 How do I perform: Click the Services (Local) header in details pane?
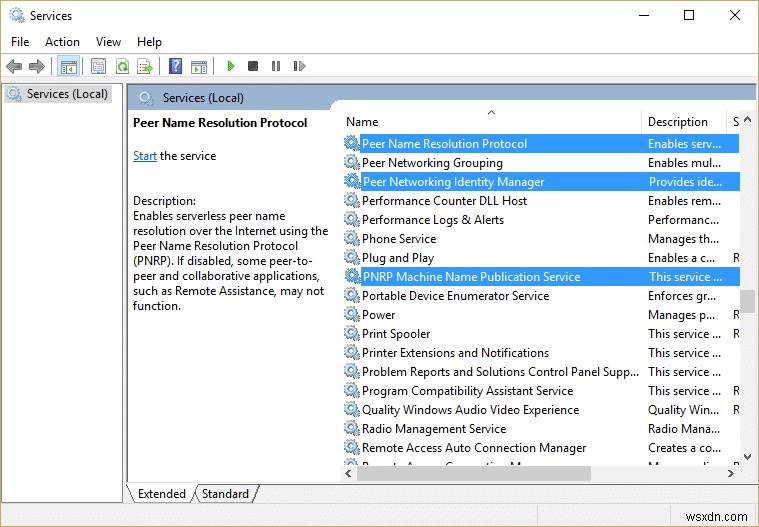click(203, 98)
